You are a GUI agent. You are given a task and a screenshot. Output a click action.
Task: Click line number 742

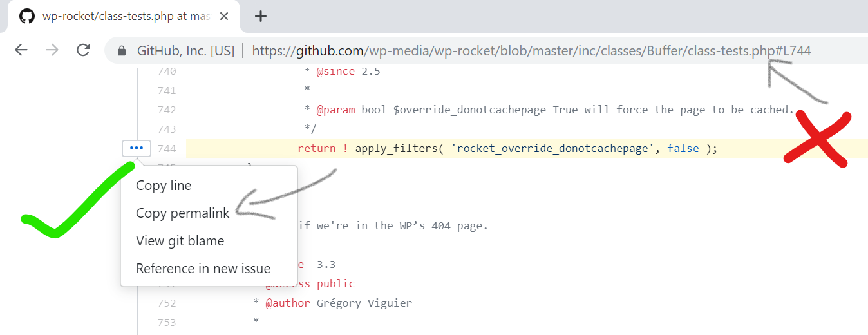[x=167, y=110]
